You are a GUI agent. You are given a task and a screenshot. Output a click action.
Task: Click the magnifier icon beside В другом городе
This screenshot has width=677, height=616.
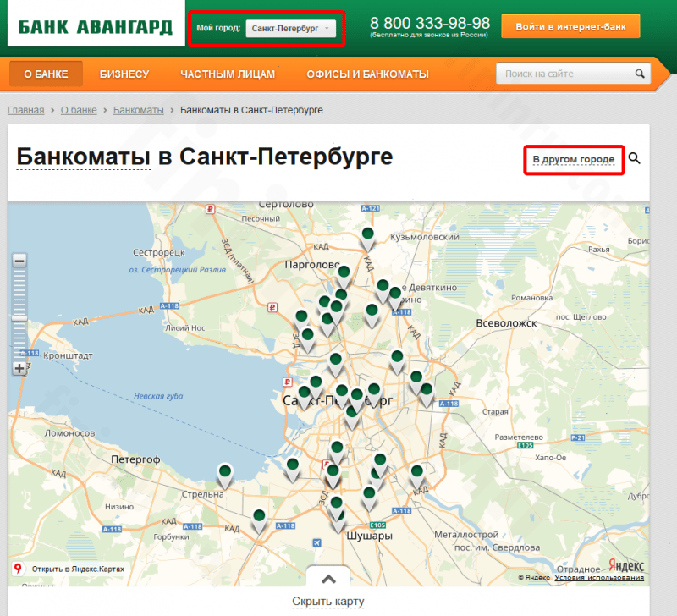[634, 158]
